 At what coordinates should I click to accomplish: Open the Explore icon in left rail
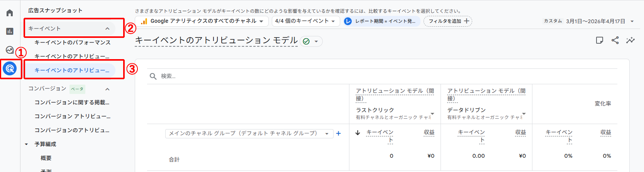click(10, 50)
